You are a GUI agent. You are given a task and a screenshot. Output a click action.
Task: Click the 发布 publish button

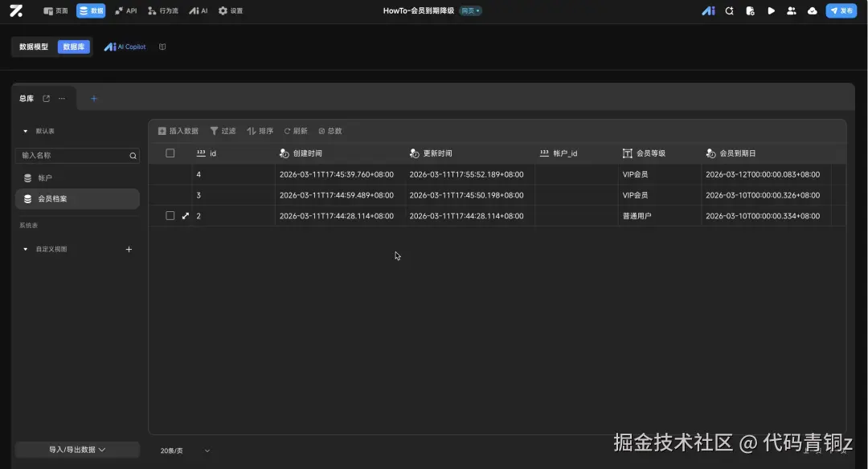pyautogui.click(x=841, y=10)
